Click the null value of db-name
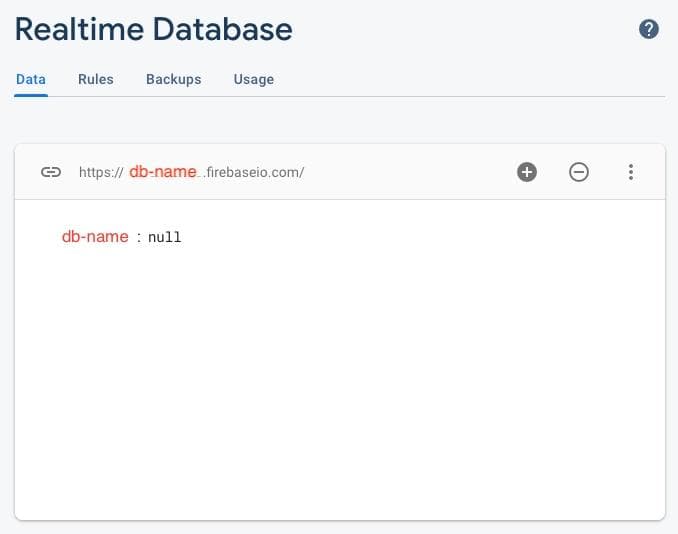The height and width of the screenshot is (534, 678). click(x=165, y=238)
